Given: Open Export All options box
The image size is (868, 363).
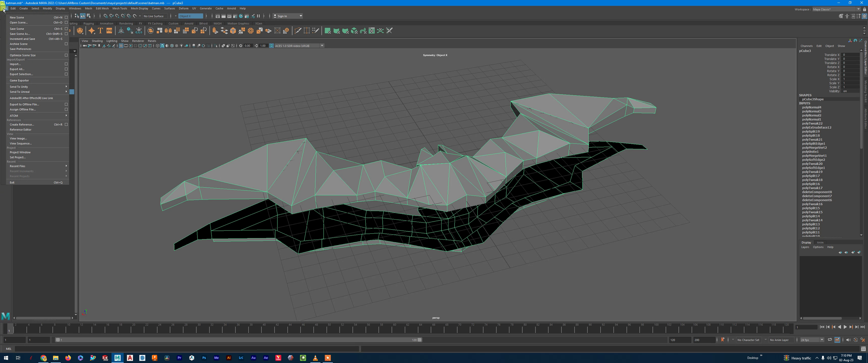Looking at the screenshot, I should click(66, 69).
